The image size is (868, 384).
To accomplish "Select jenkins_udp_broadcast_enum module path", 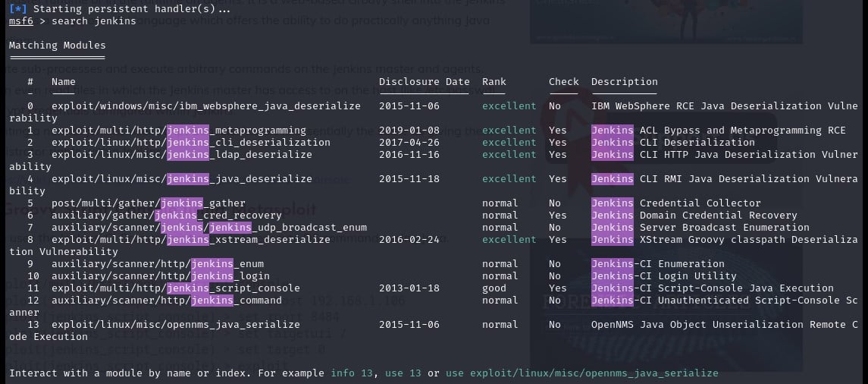I will point(209,228).
